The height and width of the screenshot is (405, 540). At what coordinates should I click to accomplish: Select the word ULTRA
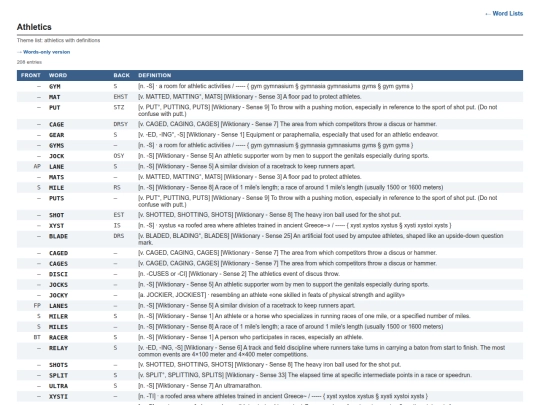(58, 386)
